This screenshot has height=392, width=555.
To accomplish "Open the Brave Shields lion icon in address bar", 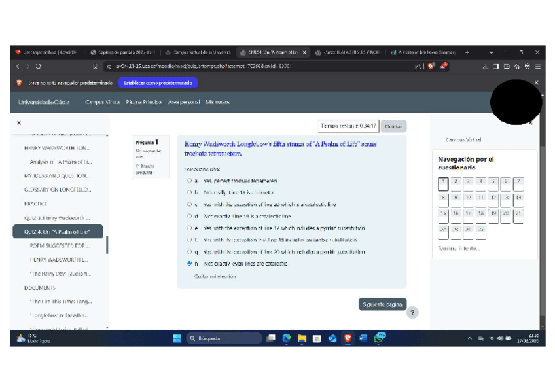I will [x=431, y=66].
